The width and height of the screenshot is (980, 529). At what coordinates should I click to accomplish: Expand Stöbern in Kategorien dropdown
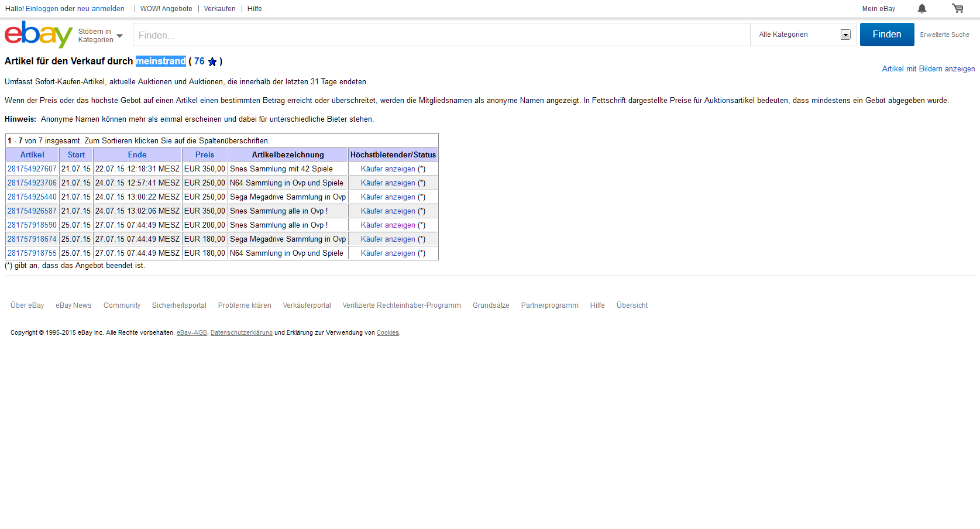(101, 36)
